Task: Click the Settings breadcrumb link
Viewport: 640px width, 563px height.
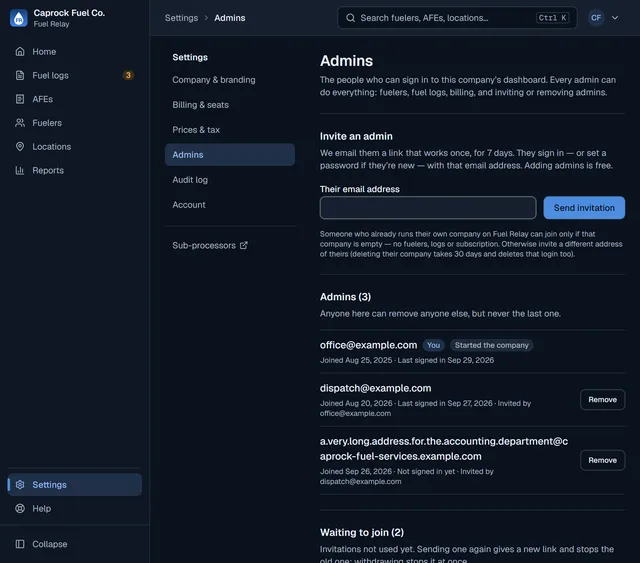Action: [x=181, y=18]
